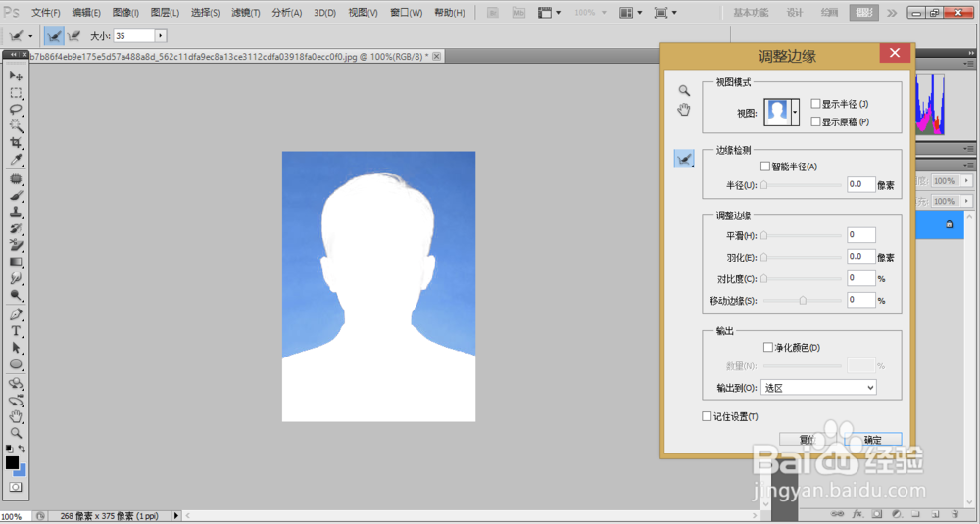980x524 pixels.
Task: Switch to 基本功能 workspace
Action: pos(751,13)
